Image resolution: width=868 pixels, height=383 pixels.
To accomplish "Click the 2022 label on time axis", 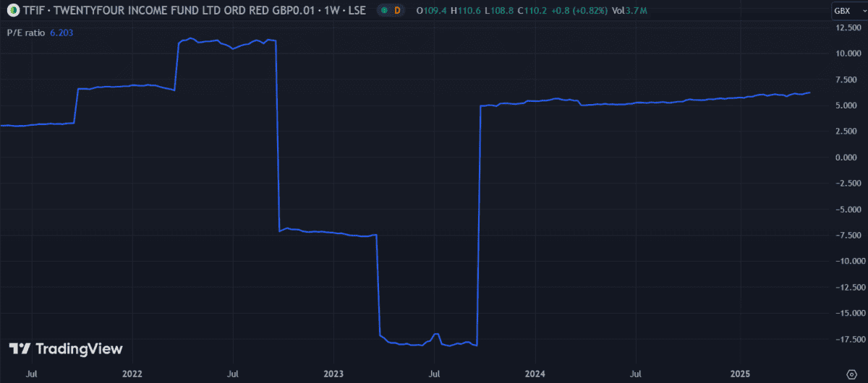I will 132,374.
